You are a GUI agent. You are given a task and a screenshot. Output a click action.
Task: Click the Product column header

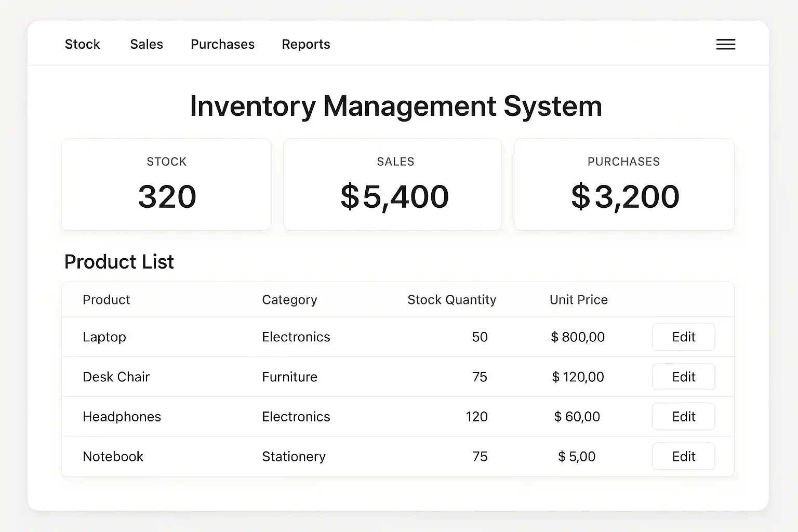coord(107,300)
